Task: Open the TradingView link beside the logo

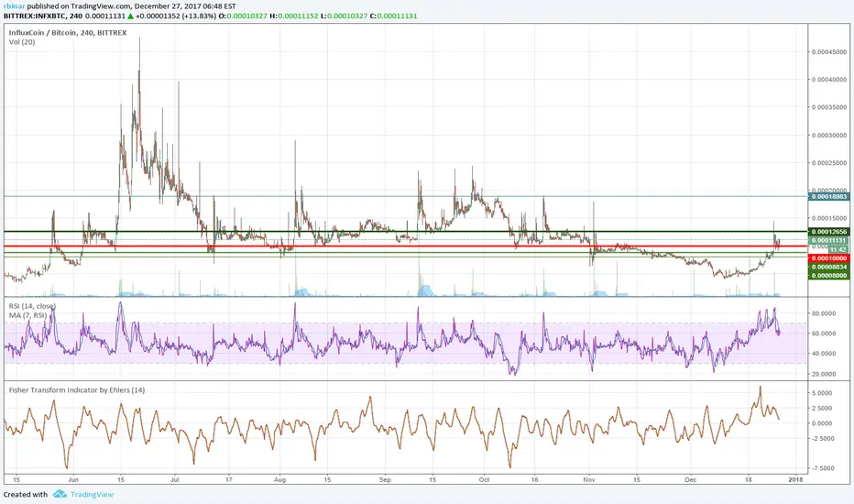Action: pyautogui.click(x=92, y=495)
